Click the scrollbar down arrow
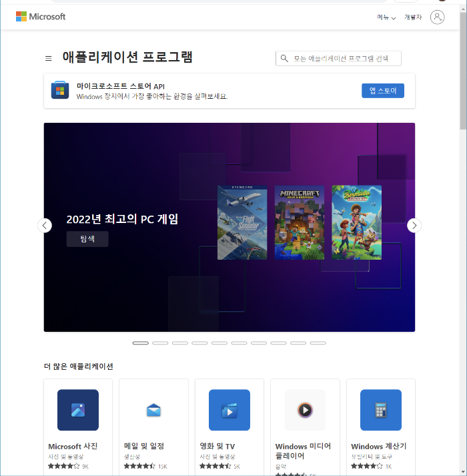 click(463, 473)
